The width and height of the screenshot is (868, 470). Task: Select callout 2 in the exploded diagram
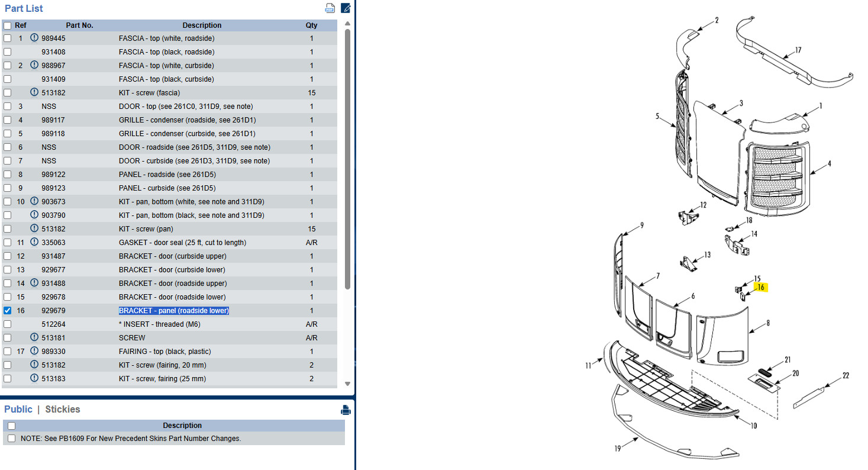[x=717, y=20]
